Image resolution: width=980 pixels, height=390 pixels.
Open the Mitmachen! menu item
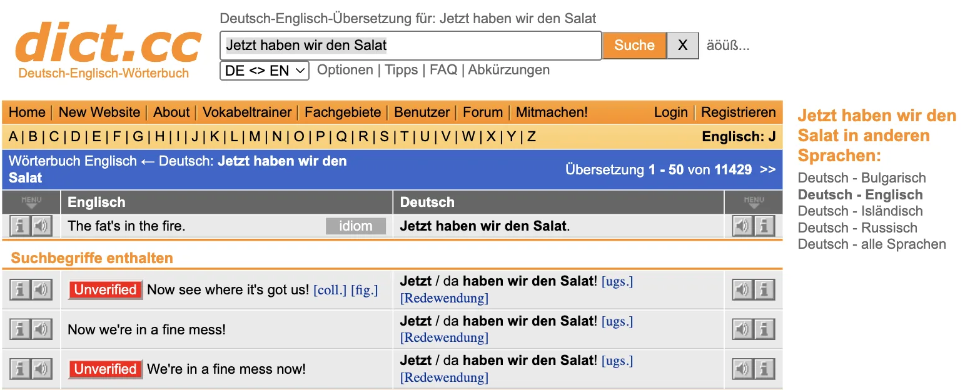point(552,112)
